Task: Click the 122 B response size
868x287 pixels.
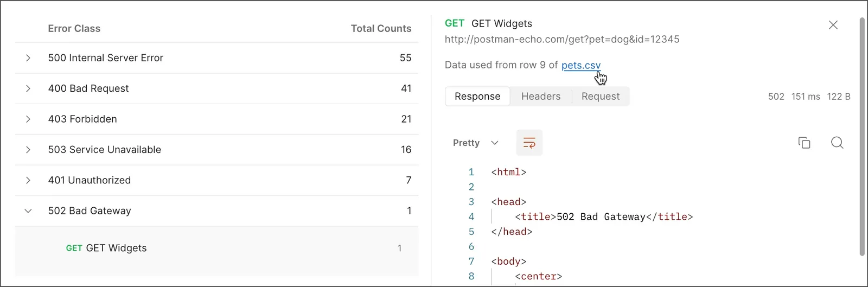Action: pos(839,97)
